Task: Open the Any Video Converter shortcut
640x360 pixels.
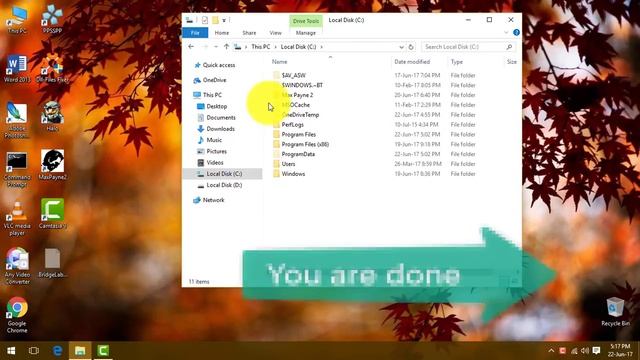Action: tap(17, 266)
